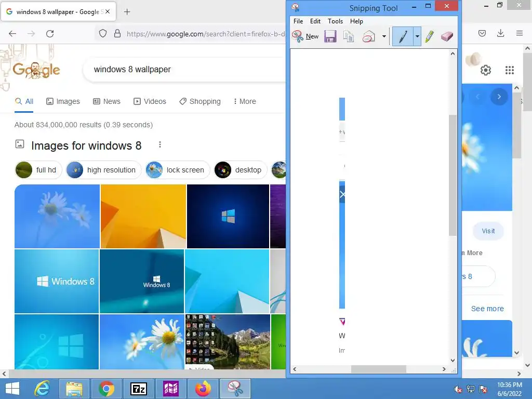Click the Snipping Tool scroll right arrow
532x399 pixels.
coord(444,369)
